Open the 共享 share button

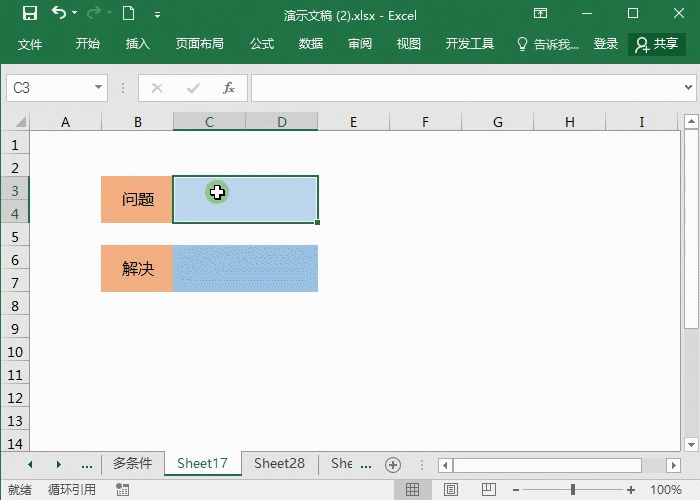tap(656, 44)
